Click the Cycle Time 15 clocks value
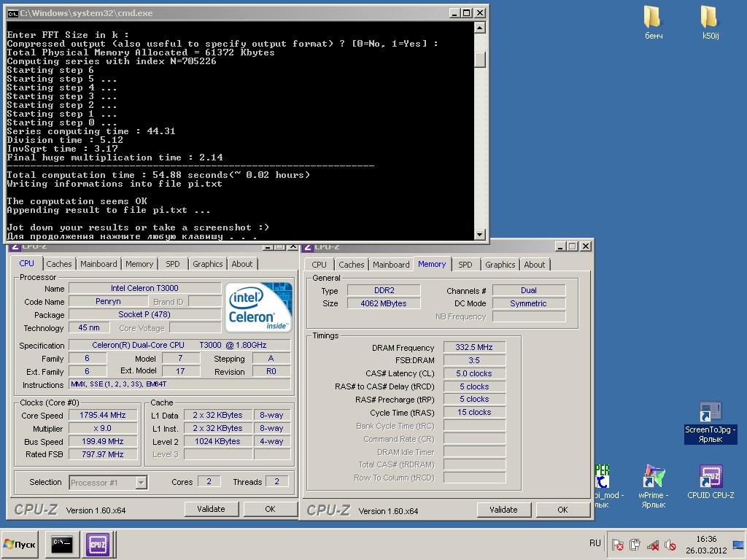This screenshot has width=747, height=560. pyautogui.click(x=474, y=413)
